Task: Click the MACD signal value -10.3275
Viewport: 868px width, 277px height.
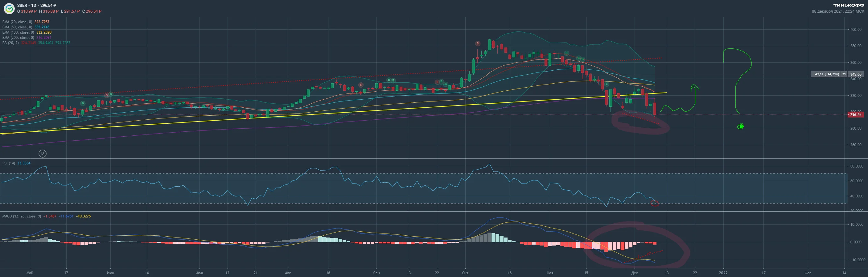Action: (x=83, y=216)
